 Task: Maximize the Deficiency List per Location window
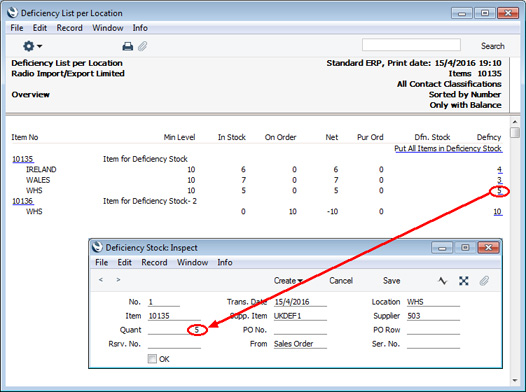pyautogui.click(x=485, y=13)
